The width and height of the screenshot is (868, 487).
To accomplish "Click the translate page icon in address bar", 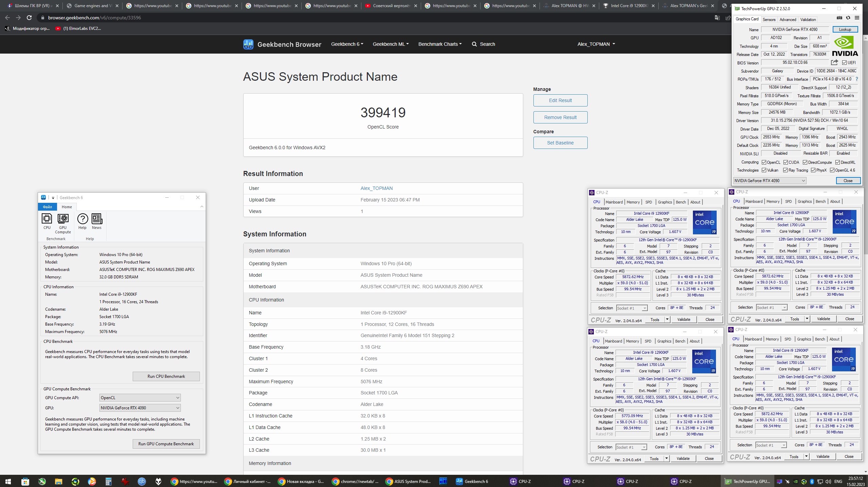I will pos(717,18).
